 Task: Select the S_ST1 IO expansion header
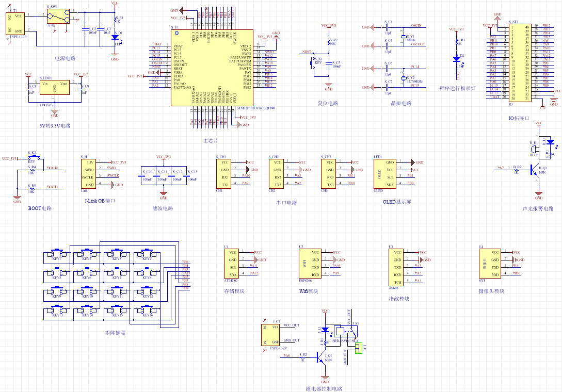point(520,63)
